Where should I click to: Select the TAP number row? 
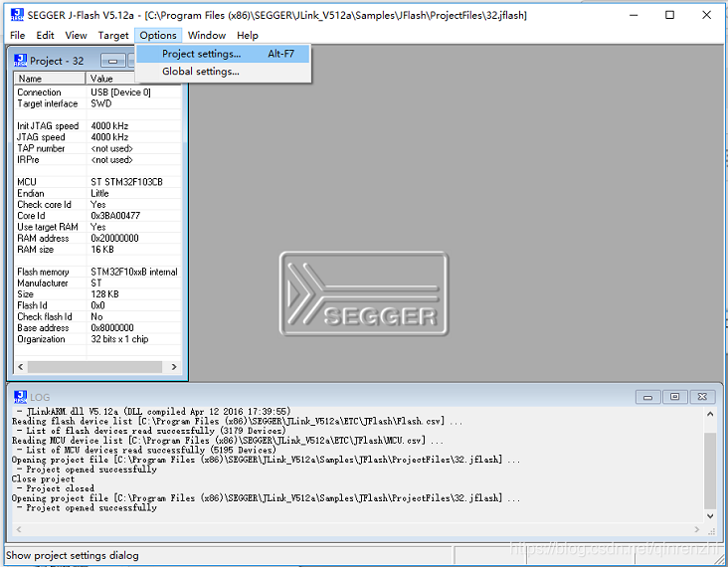point(97,148)
